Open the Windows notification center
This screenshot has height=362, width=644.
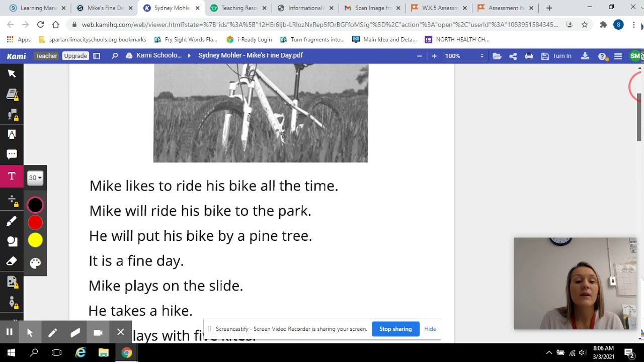coord(629,353)
